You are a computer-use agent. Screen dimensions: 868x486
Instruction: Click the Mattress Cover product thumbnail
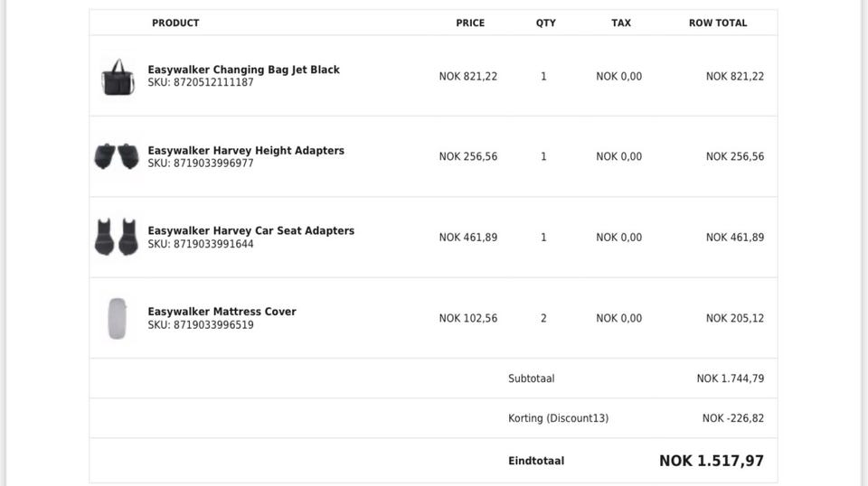click(x=117, y=318)
